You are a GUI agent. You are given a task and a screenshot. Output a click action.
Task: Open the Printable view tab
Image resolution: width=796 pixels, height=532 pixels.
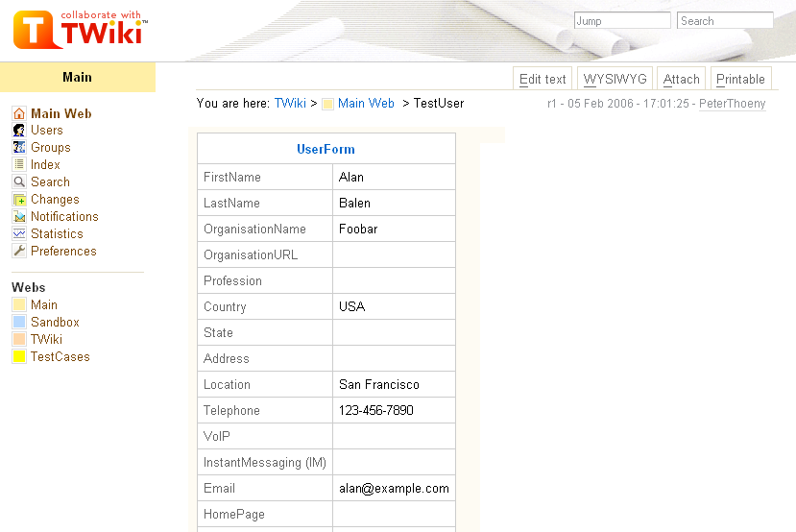(740, 79)
